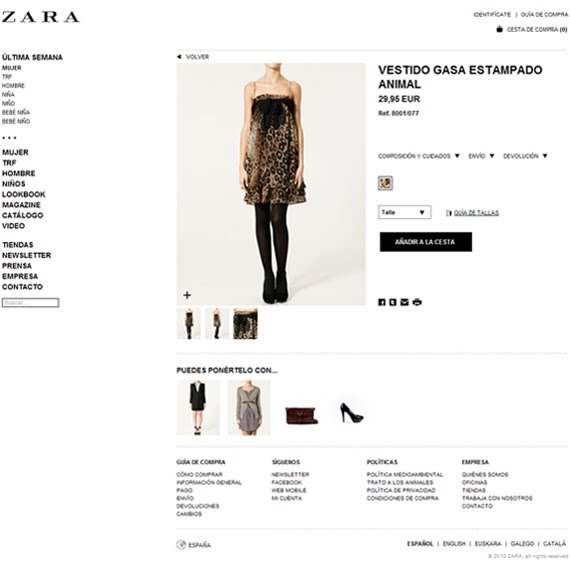Select the animal print color swatch
Viewport: 570px width, 570px height.
[x=385, y=183]
